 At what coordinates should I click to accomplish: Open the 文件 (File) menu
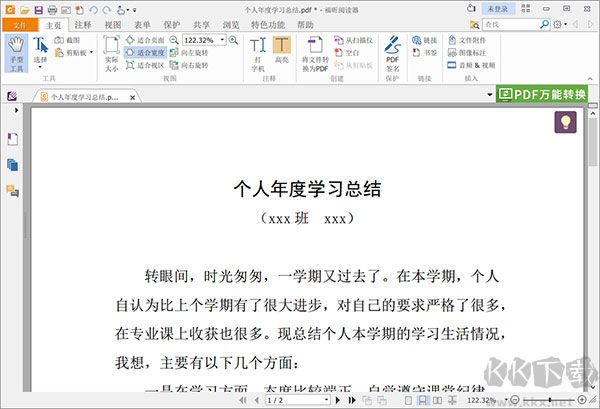(x=19, y=24)
